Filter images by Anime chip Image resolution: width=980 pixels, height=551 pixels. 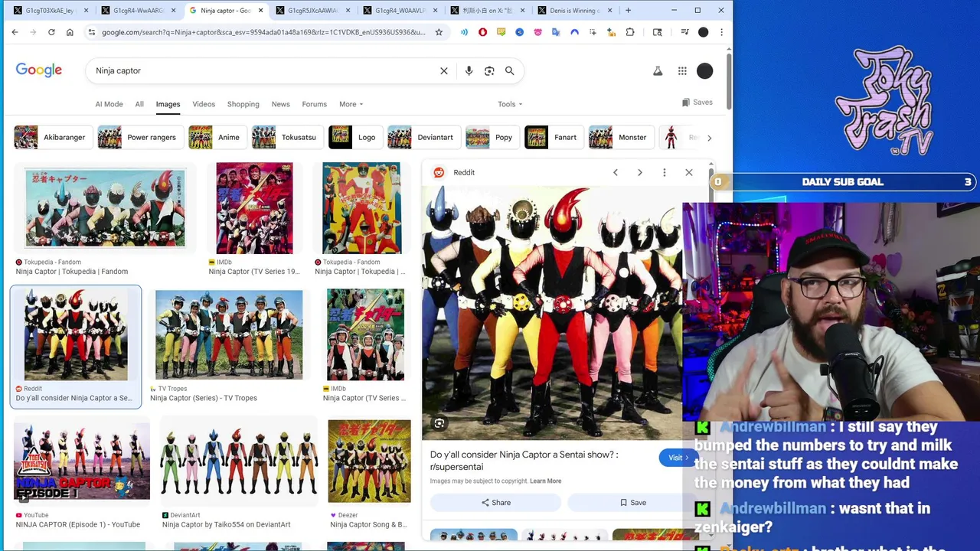click(x=217, y=137)
